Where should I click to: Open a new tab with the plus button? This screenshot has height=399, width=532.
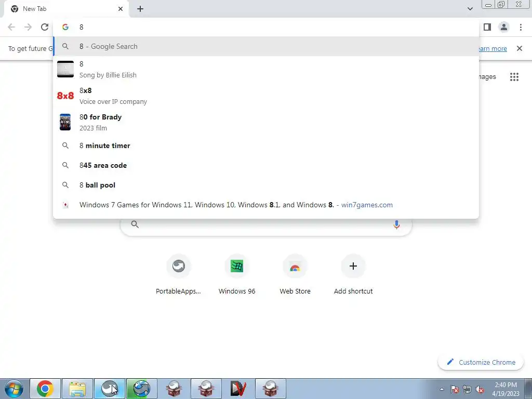[x=140, y=9]
